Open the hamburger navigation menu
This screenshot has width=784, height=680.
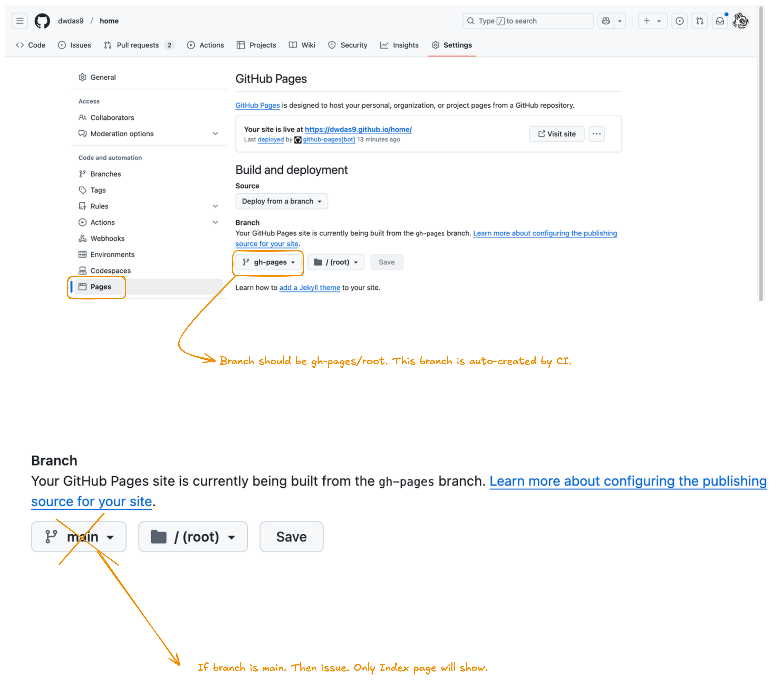pos(20,21)
